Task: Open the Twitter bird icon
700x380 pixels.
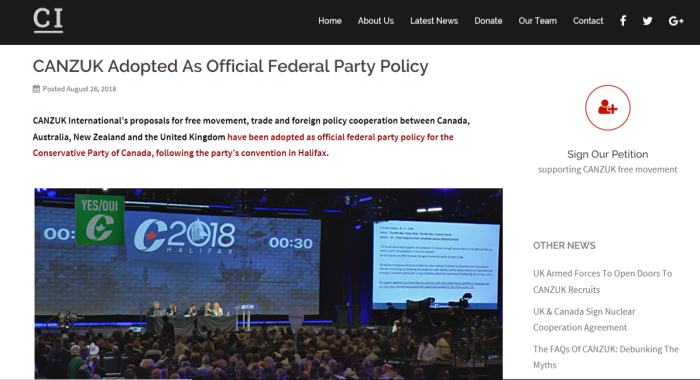Action: (x=647, y=21)
